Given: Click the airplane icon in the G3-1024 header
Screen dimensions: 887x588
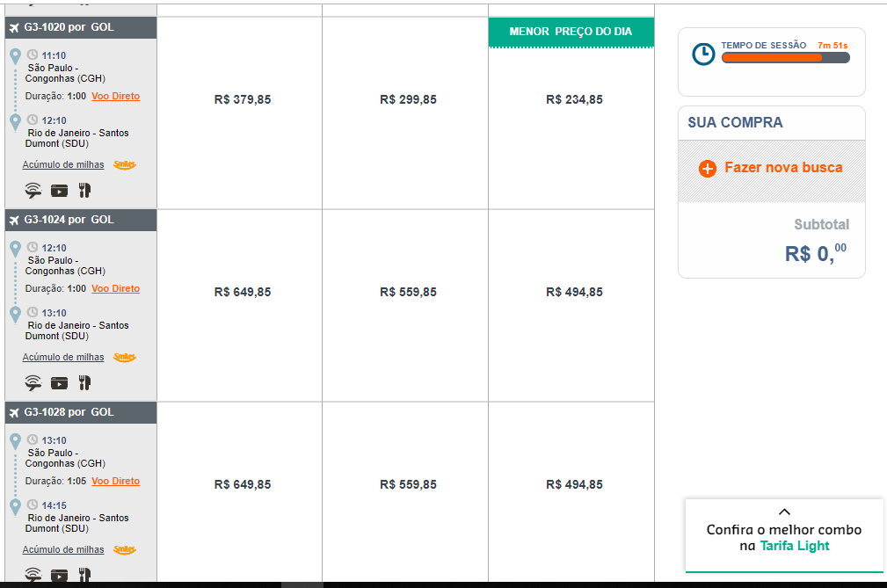Looking at the screenshot, I should pyautogui.click(x=14, y=220).
